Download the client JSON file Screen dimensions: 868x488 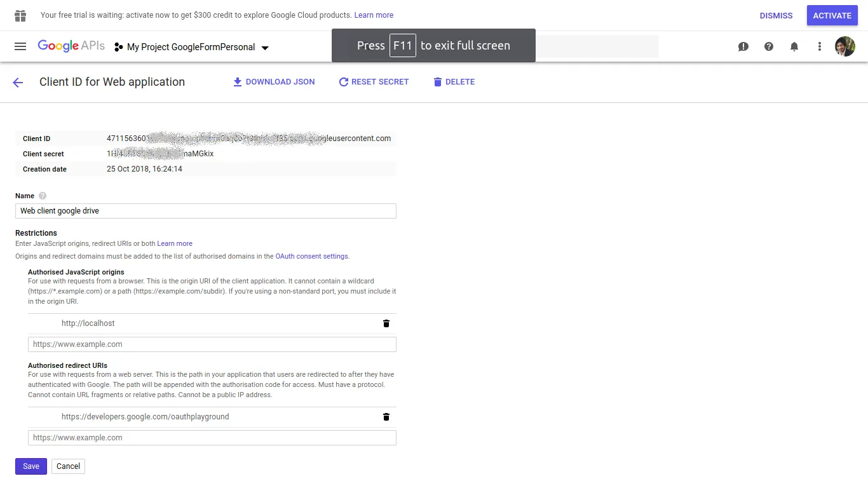(274, 82)
